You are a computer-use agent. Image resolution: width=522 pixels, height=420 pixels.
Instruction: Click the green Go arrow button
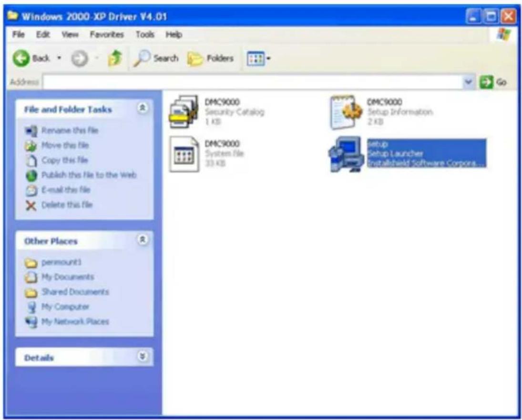tap(486, 82)
